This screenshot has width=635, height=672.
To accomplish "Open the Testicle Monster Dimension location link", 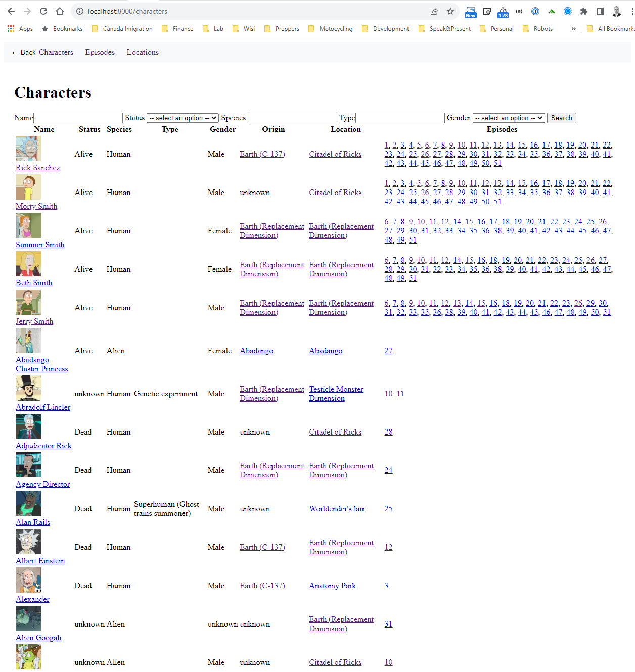I will 336,394.
